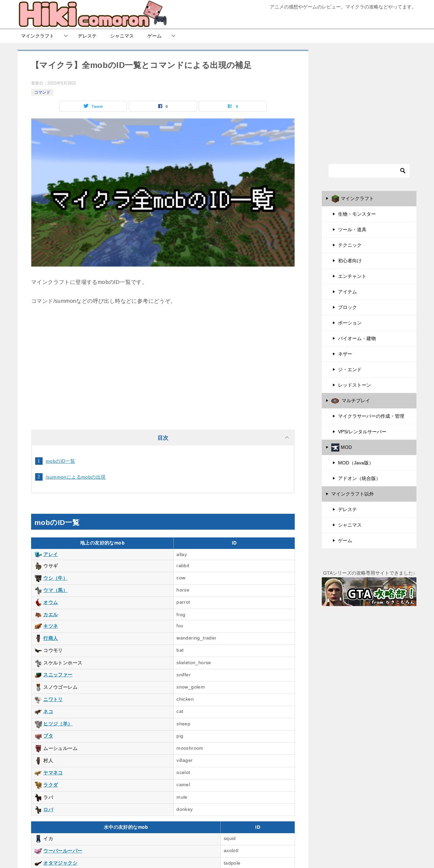Click the rabbit icon beside ウサギ

[x=38, y=566]
